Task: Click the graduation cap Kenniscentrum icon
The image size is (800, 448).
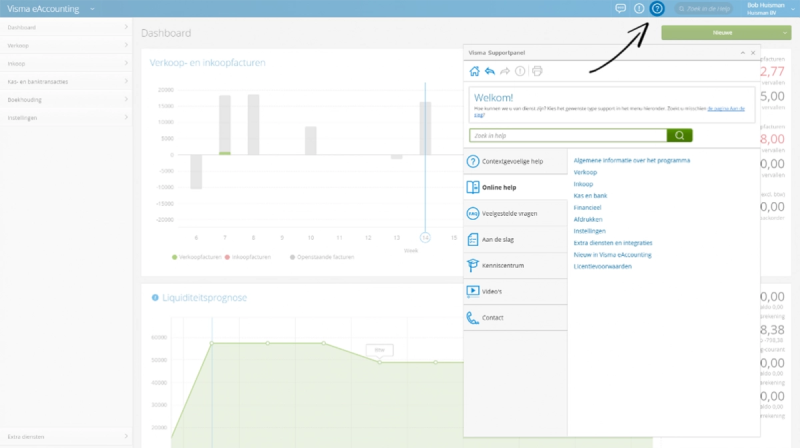Action: pyautogui.click(x=473, y=265)
